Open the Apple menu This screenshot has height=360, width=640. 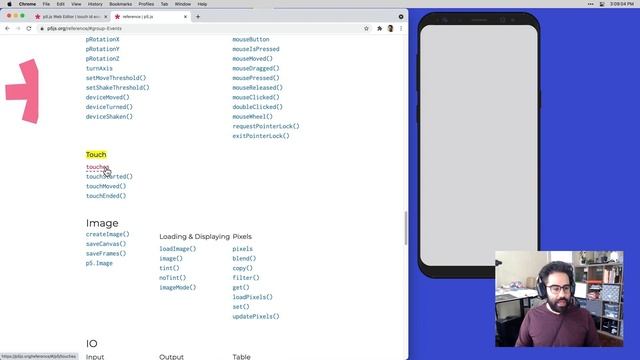point(9,4)
